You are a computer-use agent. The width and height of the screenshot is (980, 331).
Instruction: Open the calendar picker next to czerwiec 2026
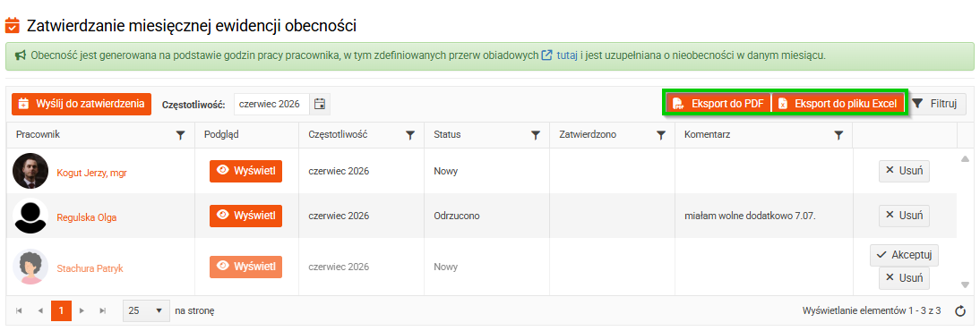[x=320, y=105]
